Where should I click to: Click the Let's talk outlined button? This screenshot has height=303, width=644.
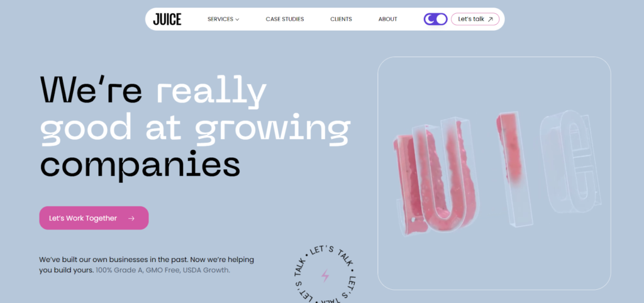coord(475,19)
